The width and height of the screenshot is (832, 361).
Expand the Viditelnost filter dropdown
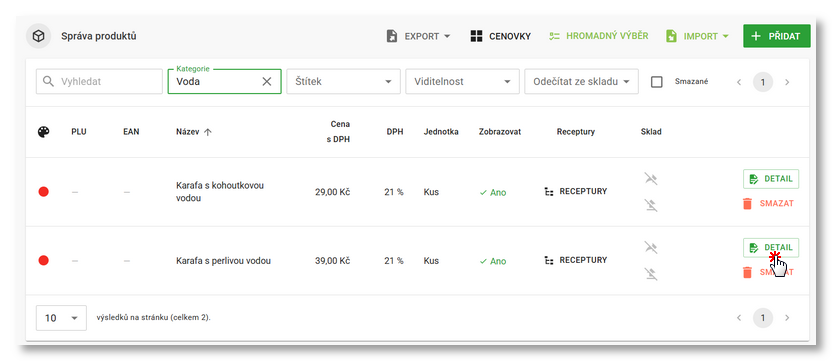click(x=462, y=82)
